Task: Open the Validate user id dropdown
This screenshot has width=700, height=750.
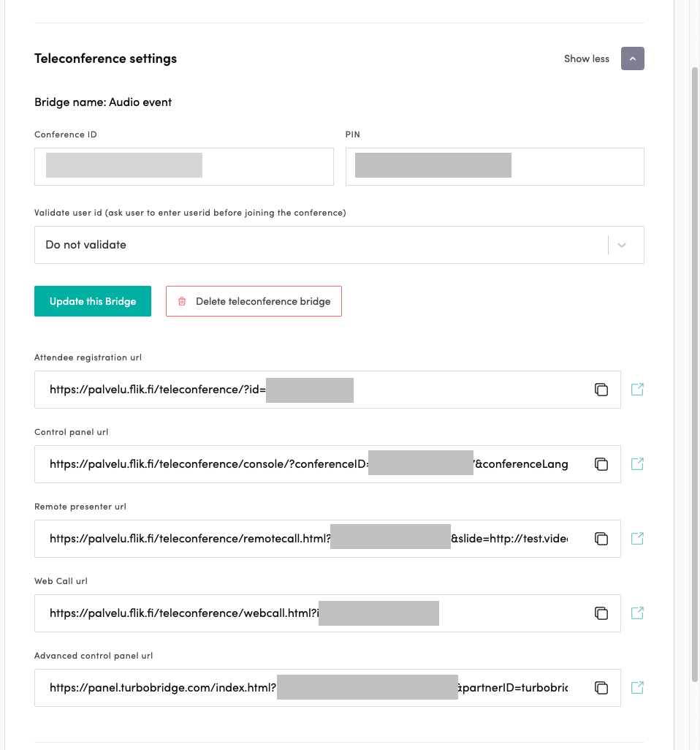Action: (x=322, y=245)
